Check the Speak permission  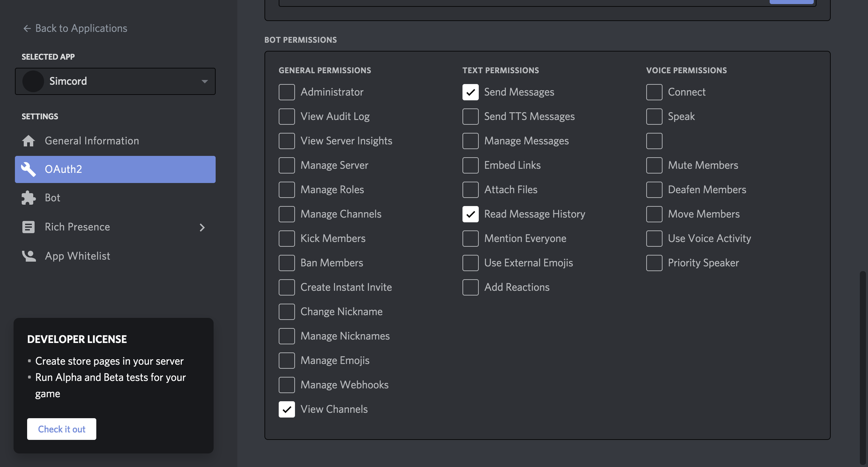[654, 117]
